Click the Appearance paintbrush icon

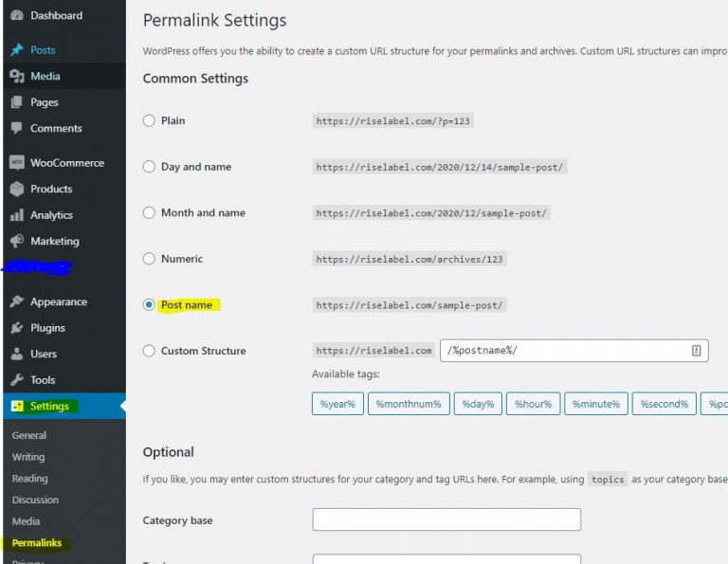tap(17, 301)
